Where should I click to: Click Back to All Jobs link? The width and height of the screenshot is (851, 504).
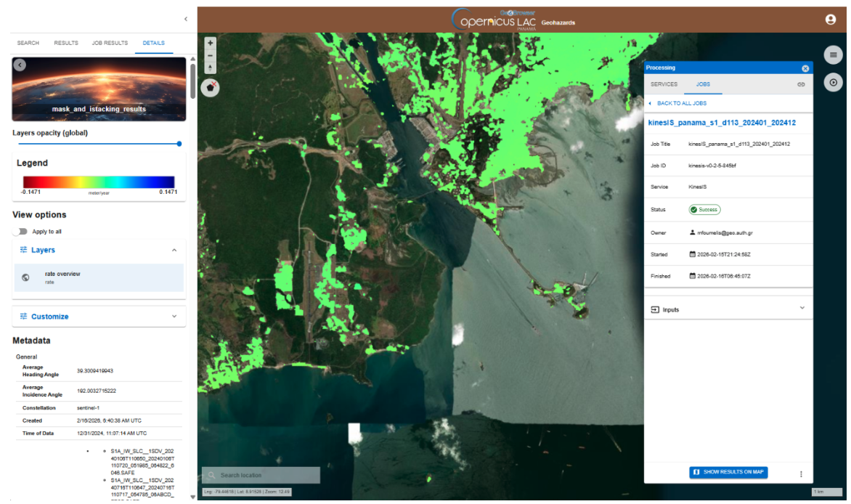tap(681, 103)
